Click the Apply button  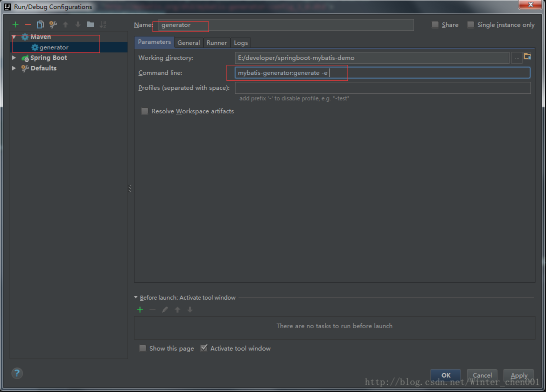(519, 376)
